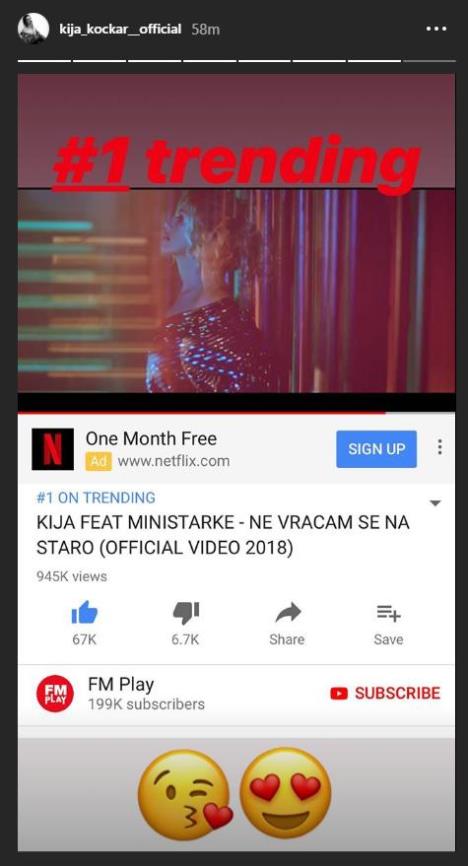Tap the heart-eyes emoji sticker
The image size is (468, 866).
(x=286, y=792)
